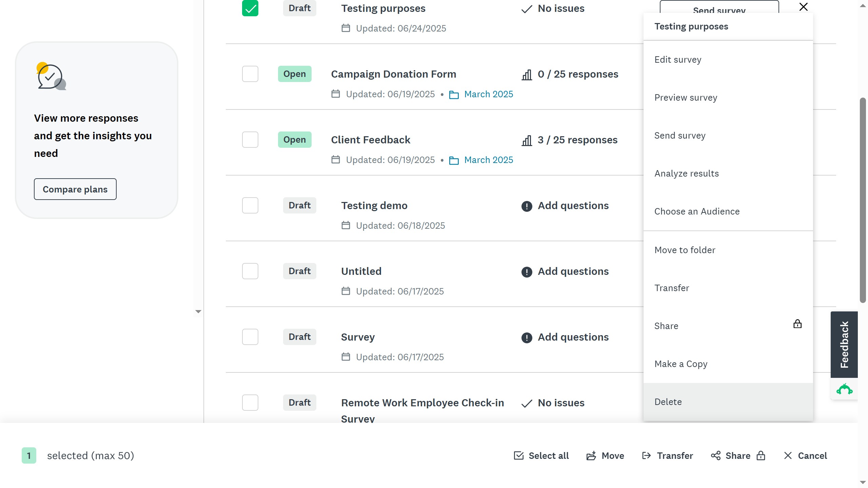Click the lock icon beside Share menu item
The width and height of the screenshot is (868, 488).
pyautogui.click(x=797, y=324)
